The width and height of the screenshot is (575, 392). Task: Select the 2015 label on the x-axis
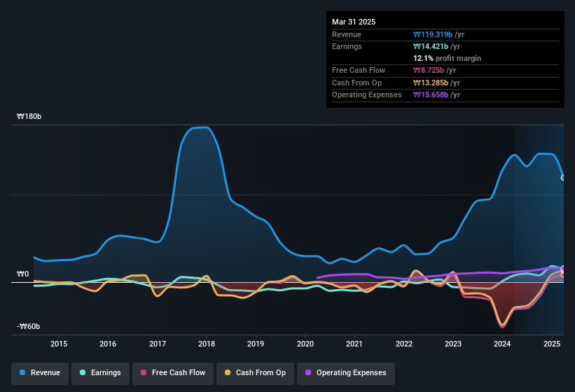tap(59, 344)
